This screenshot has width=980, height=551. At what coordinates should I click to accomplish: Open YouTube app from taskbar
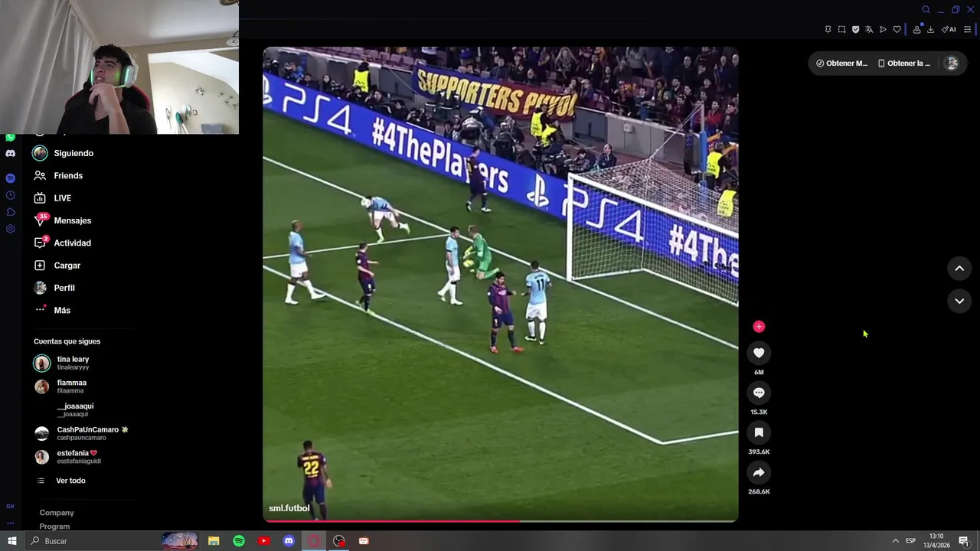pyautogui.click(x=263, y=541)
